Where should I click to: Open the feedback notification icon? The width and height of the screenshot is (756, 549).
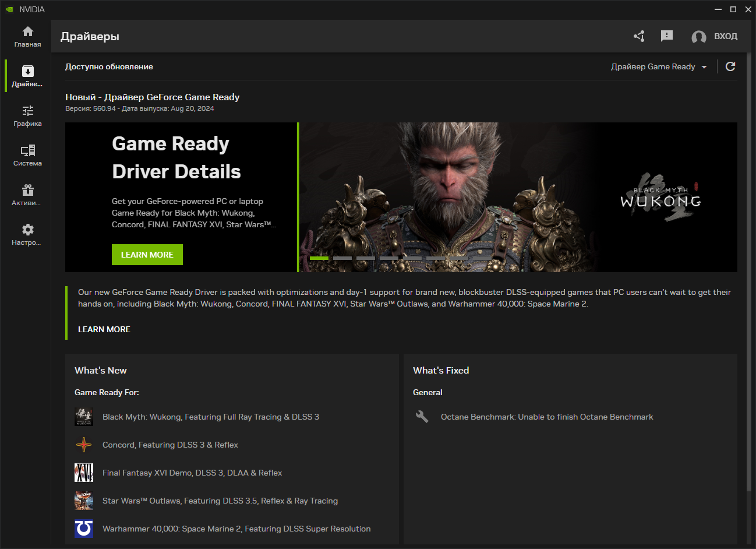(667, 36)
